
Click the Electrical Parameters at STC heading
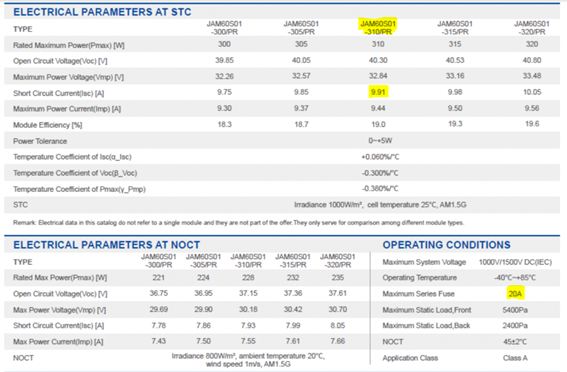click(102, 12)
